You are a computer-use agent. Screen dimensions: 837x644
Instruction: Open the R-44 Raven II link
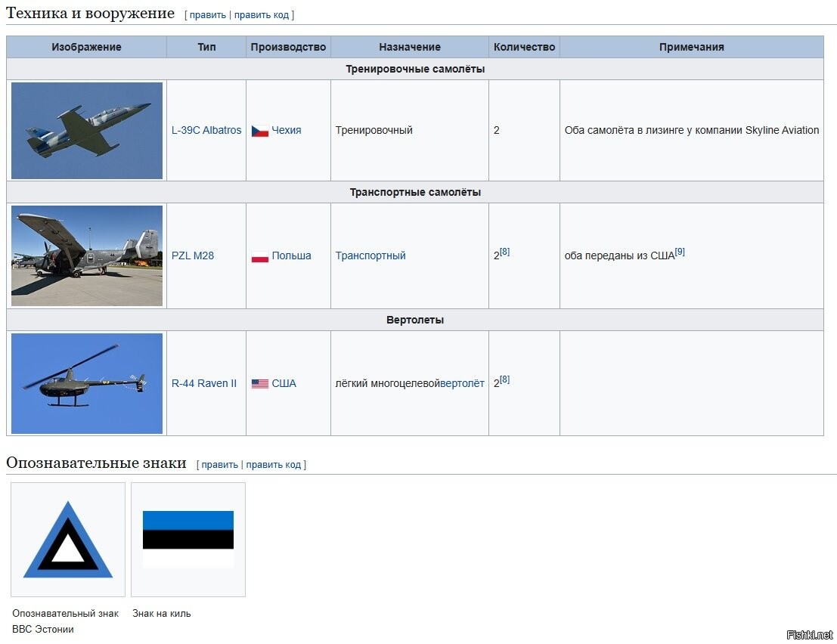pos(204,383)
